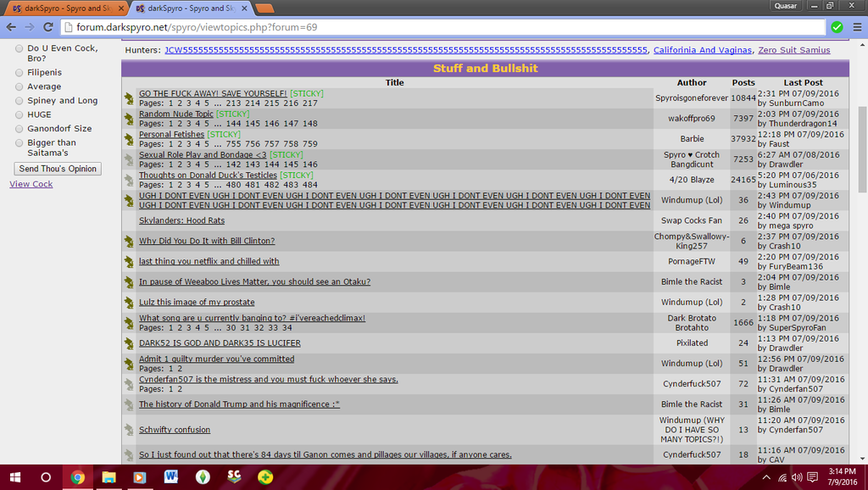Screen dimensions: 868x490
Task: Open File Explorer from the taskbar
Action: [x=108, y=476]
